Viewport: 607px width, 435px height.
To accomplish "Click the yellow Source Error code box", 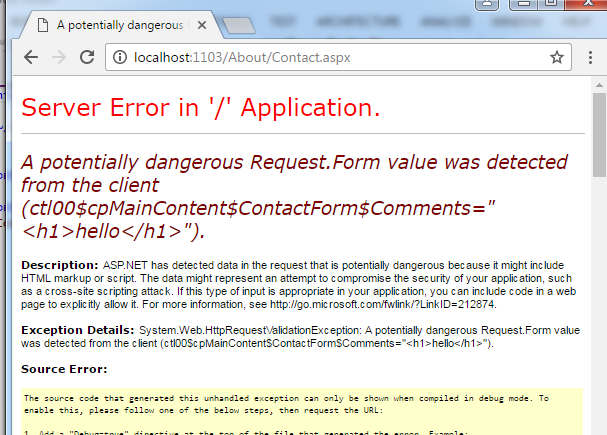I will click(x=300, y=412).
